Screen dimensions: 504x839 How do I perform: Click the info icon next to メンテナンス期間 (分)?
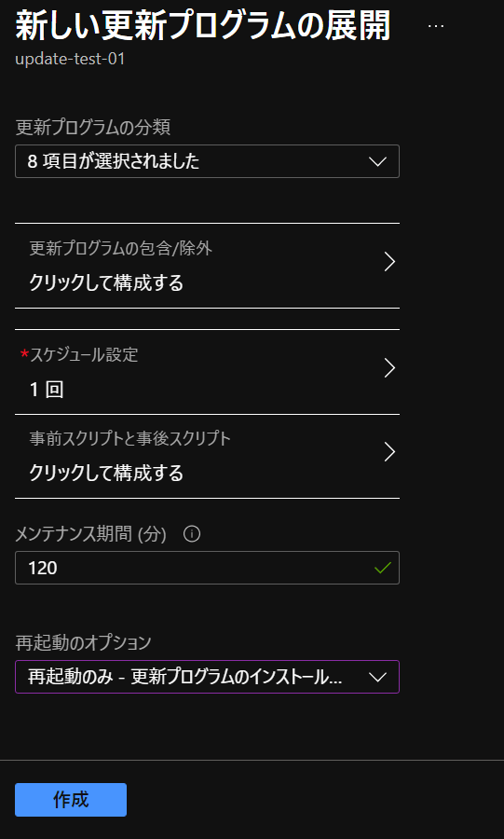click(192, 534)
